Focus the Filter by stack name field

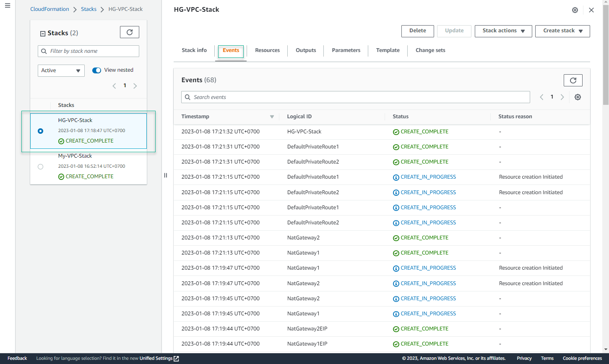point(88,51)
